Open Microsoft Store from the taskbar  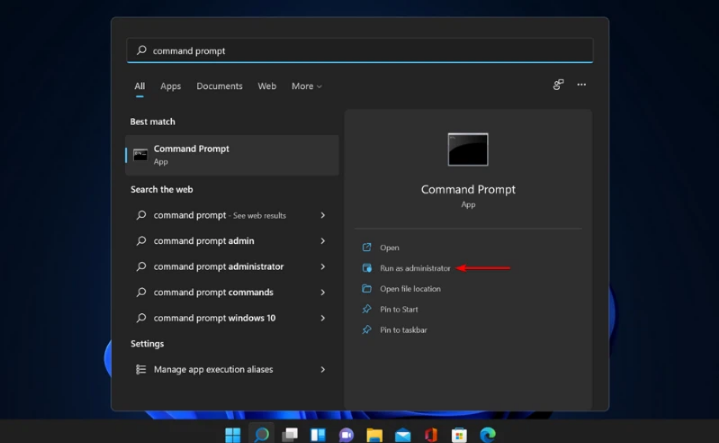(459, 434)
